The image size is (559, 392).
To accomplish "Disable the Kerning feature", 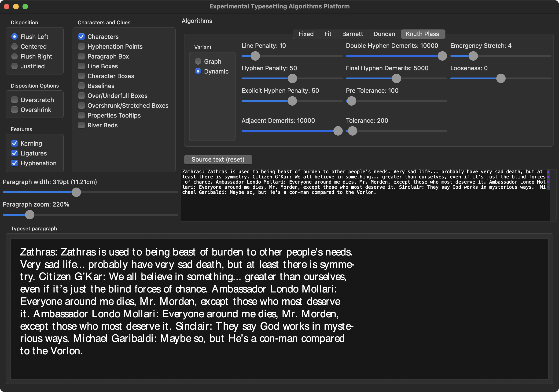I will [15, 143].
